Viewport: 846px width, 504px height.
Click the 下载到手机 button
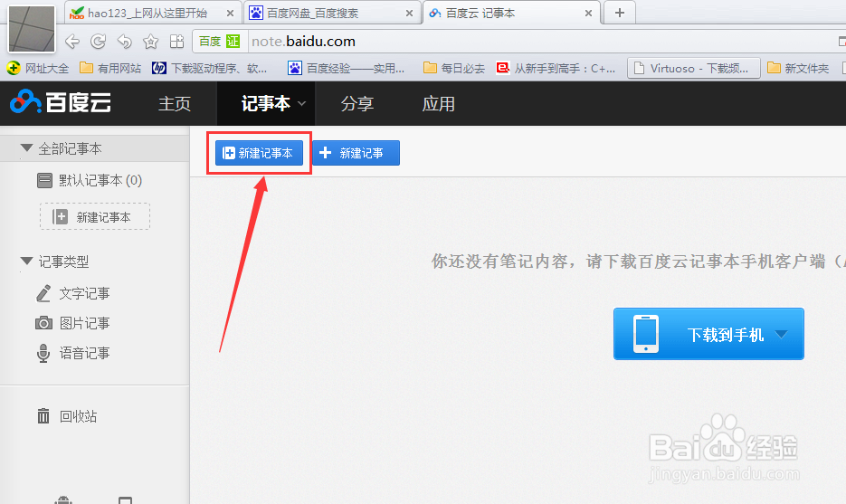tap(708, 334)
